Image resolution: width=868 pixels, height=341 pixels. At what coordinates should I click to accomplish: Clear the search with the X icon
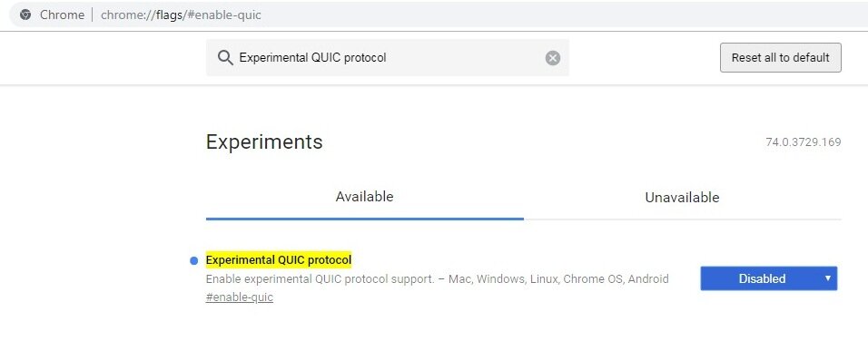552,57
